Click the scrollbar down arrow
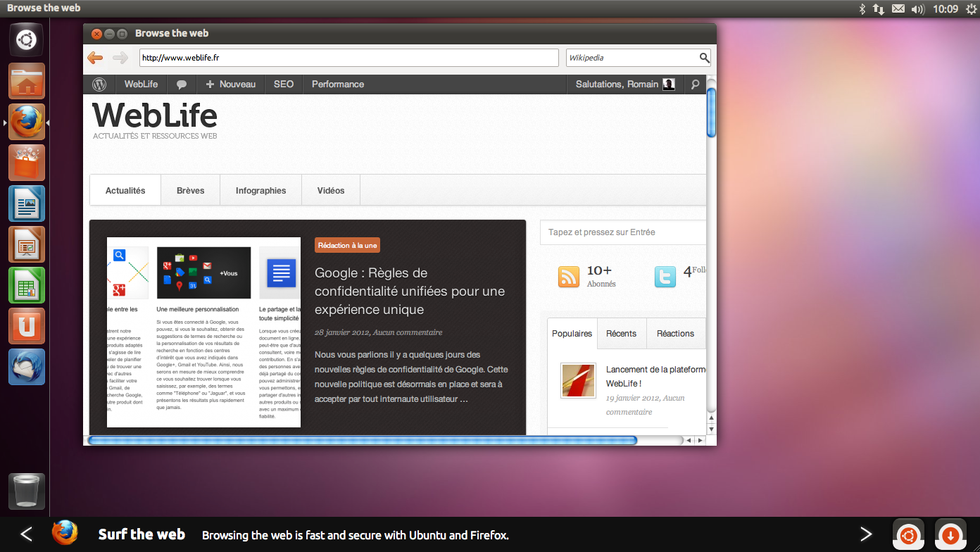Viewport: 980px width, 552px height. click(712, 429)
